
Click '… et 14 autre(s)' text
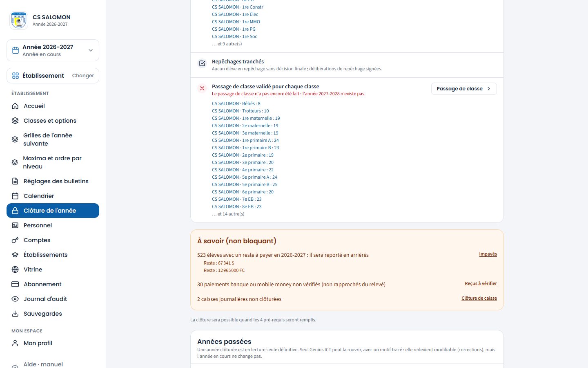coord(228,214)
